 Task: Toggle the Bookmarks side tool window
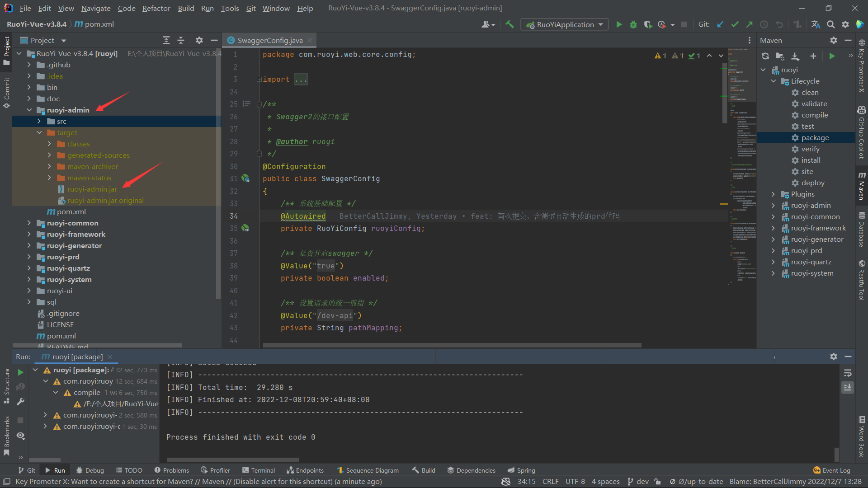click(7, 436)
